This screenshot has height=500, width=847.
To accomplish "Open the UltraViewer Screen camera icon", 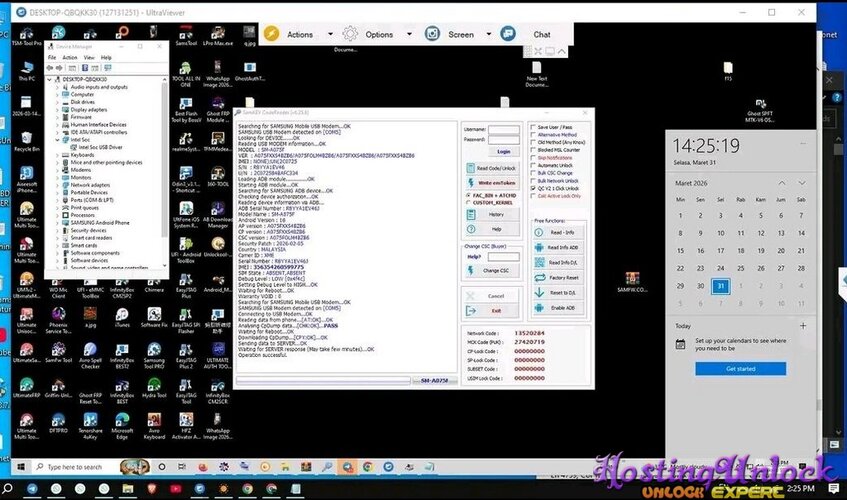I will (x=432, y=34).
